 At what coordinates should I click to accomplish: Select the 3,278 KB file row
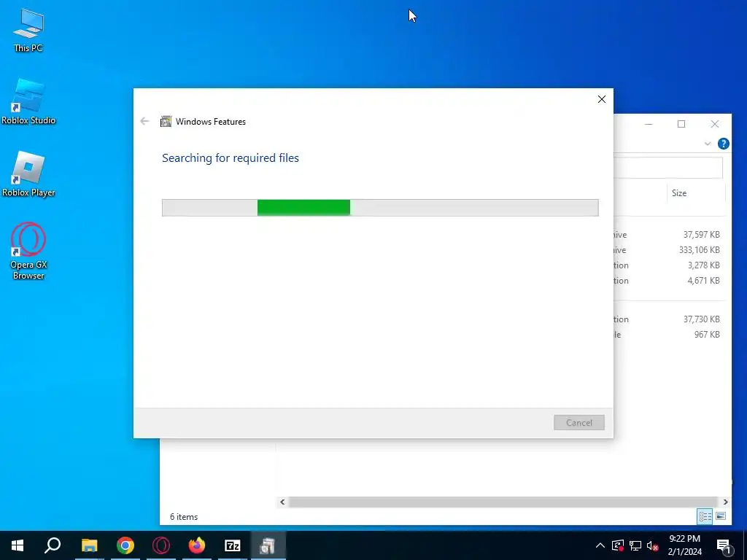pyautogui.click(x=669, y=265)
